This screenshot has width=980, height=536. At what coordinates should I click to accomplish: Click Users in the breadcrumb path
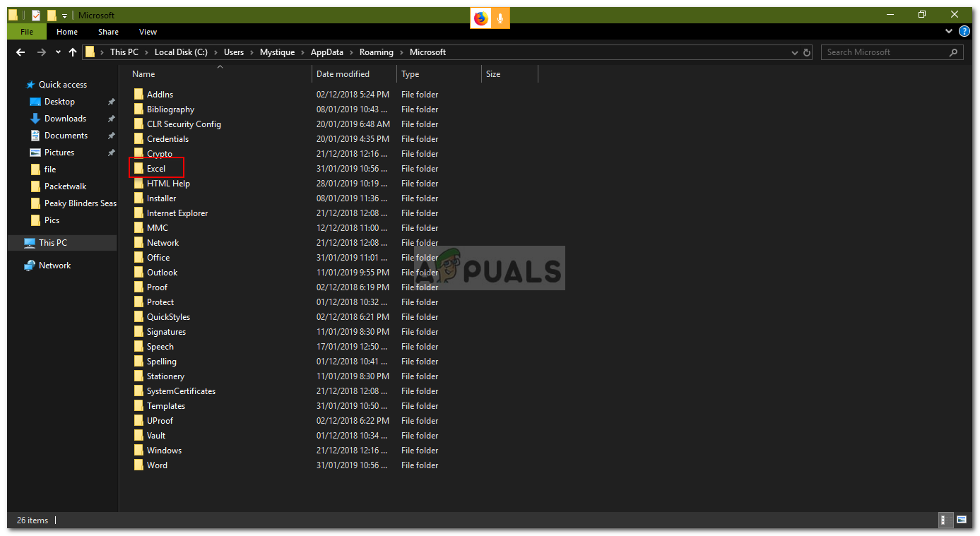[234, 52]
